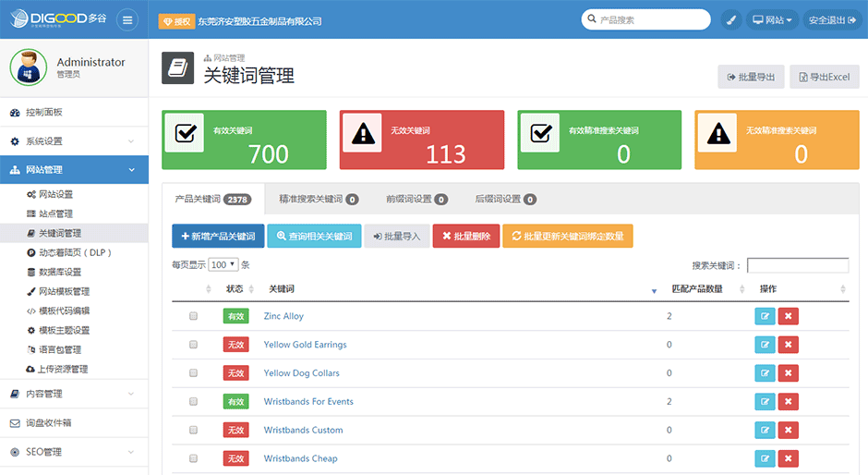
Task: Click the 批量删除 button
Action: [x=466, y=237]
